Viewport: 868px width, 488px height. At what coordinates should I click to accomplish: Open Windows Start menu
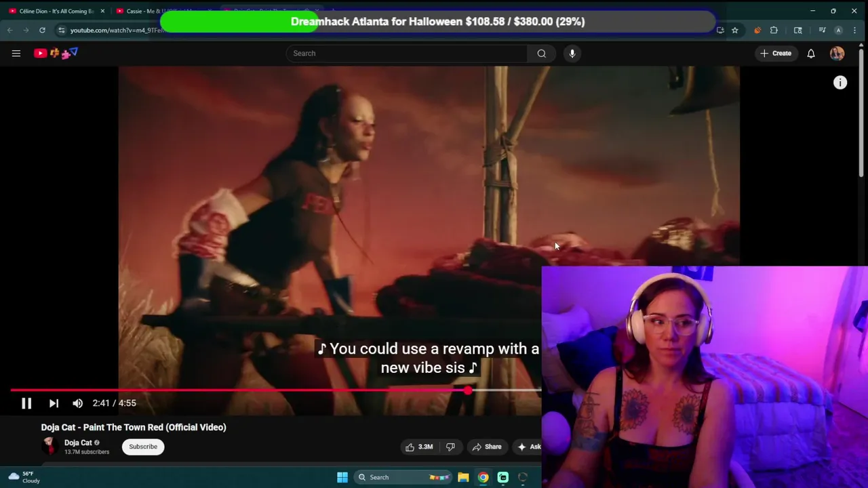tap(342, 477)
